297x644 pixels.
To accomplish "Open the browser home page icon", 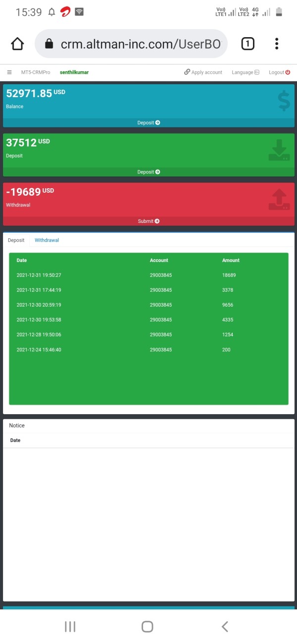I will click(x=17, y=44).
